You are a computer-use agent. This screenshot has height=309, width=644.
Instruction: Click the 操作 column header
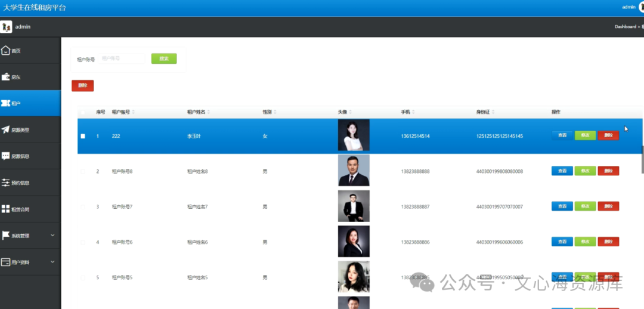point(556,112)
